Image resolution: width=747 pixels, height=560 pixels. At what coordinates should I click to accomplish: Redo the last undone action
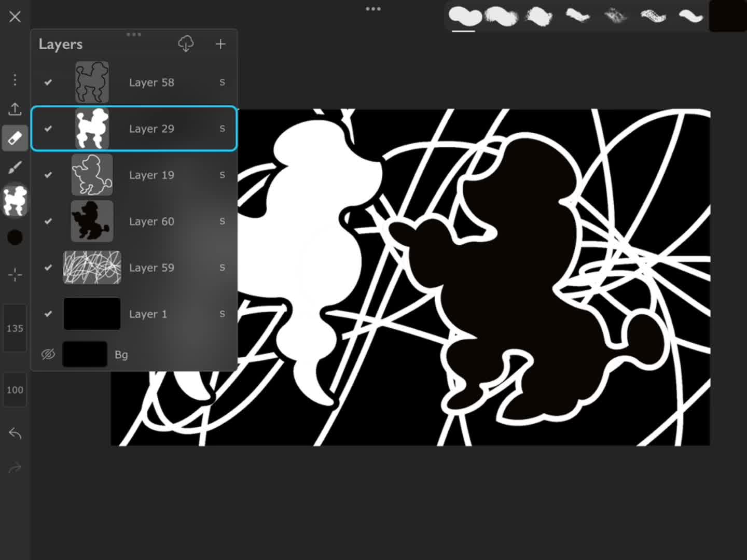15,467
